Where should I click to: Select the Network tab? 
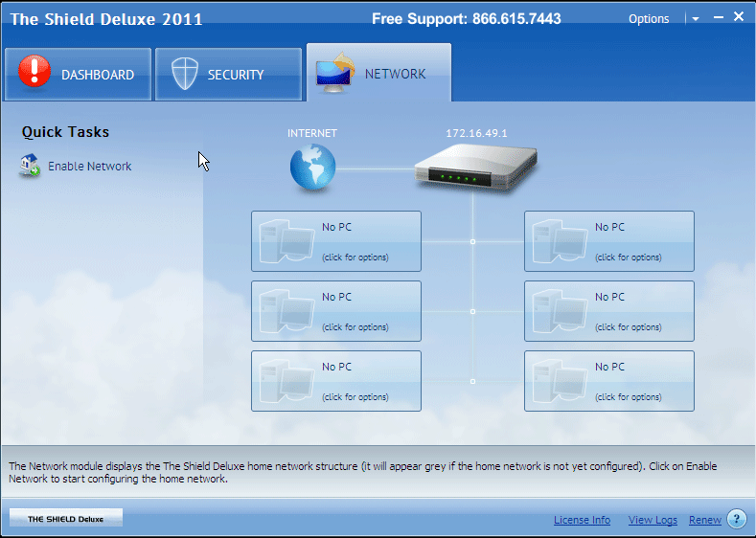[x=379, y=73]
